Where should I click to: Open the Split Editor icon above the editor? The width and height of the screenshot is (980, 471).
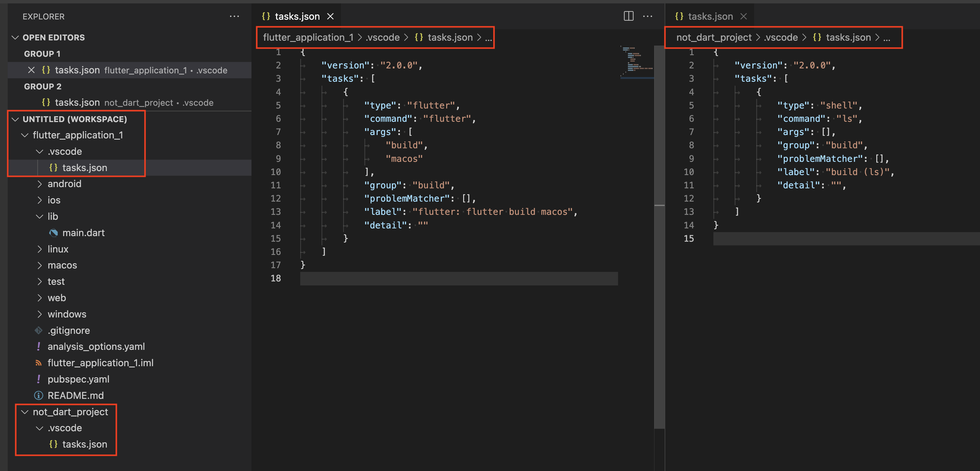629,16
